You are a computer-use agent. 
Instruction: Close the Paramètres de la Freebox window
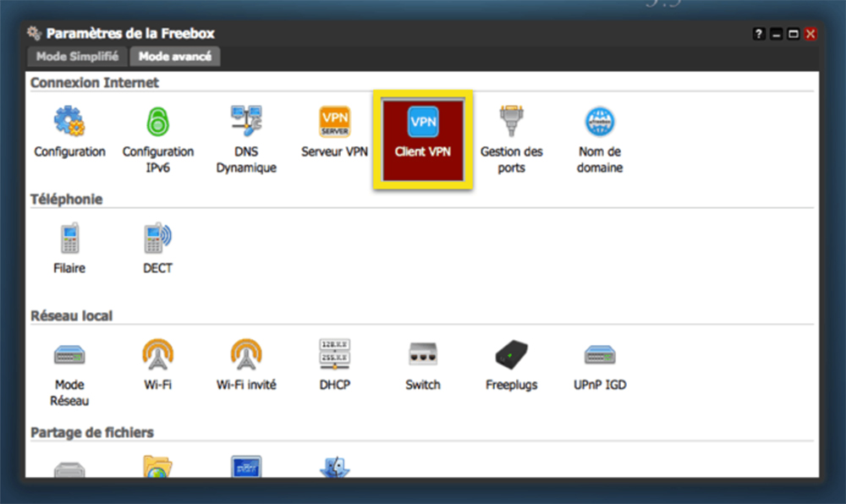coord(810,34)
